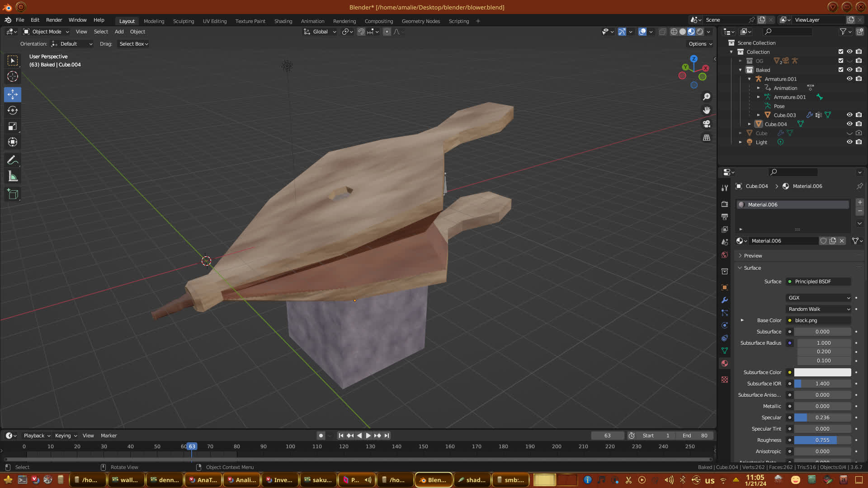This screenshot has width=868, height=488.
Task: Select the Scale tool
Action: (x=13, y=127)
